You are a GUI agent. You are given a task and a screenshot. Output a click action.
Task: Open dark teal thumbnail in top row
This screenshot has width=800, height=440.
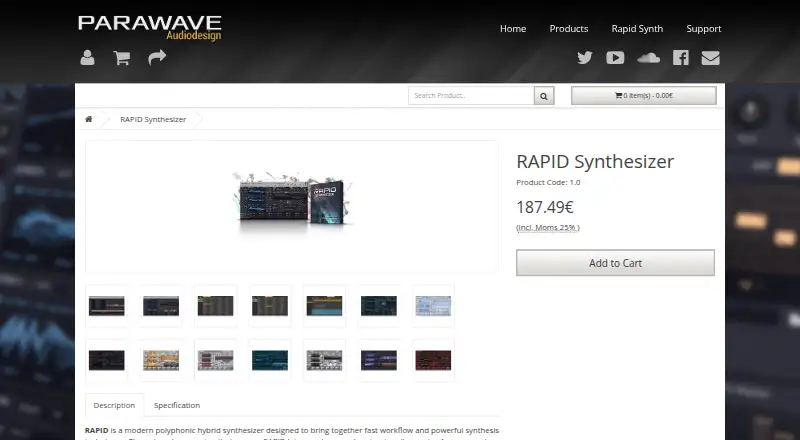[379, 306]
